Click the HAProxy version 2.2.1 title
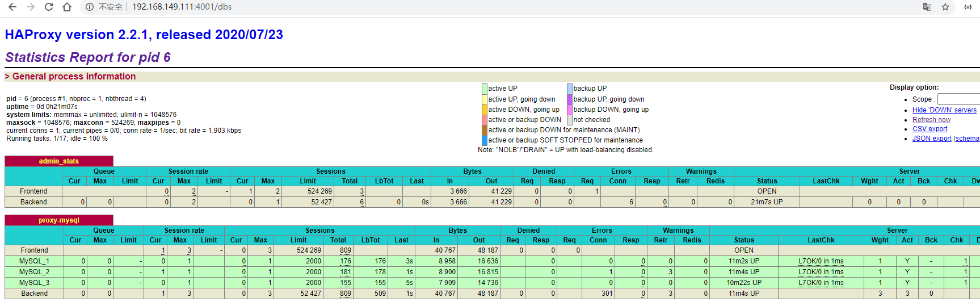 pyautogui.click(x=144, y=35)
